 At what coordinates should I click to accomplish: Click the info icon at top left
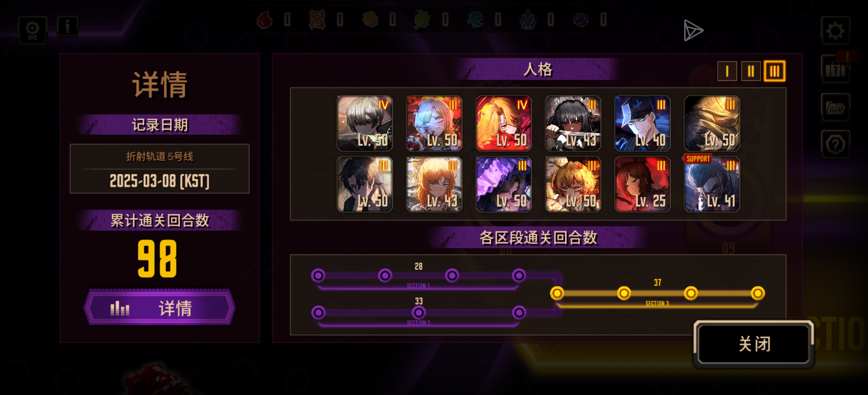68,27
